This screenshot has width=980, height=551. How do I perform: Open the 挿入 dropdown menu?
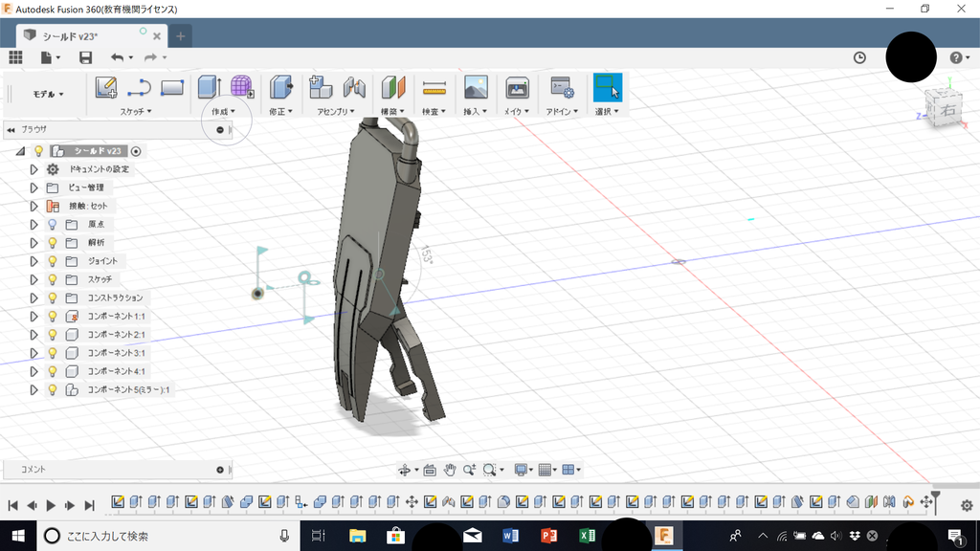(475, 111)
